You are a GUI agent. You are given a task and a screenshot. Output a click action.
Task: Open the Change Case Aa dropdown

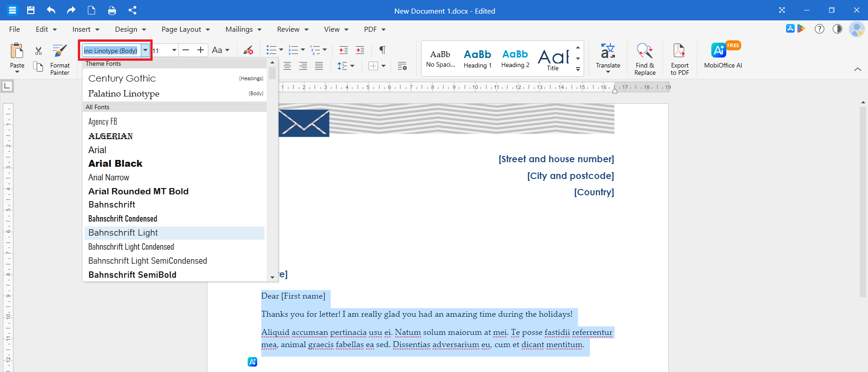point(221,50)
